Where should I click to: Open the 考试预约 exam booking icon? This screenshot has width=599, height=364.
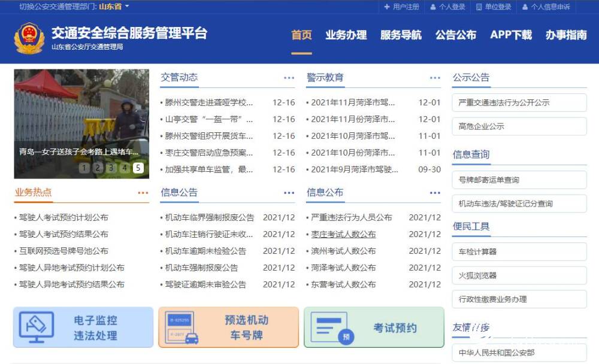[x=373, y=326]
